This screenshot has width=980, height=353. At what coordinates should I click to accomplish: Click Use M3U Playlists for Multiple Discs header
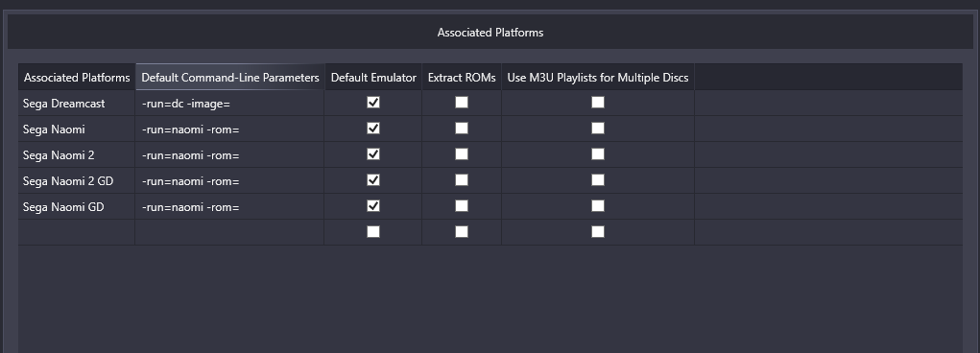tap(597, 78)
